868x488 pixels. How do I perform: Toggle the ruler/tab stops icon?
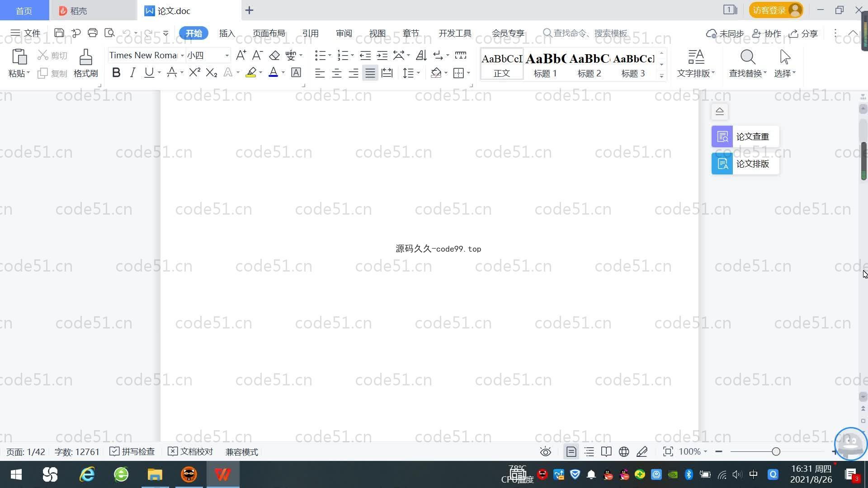pos(461,55)
